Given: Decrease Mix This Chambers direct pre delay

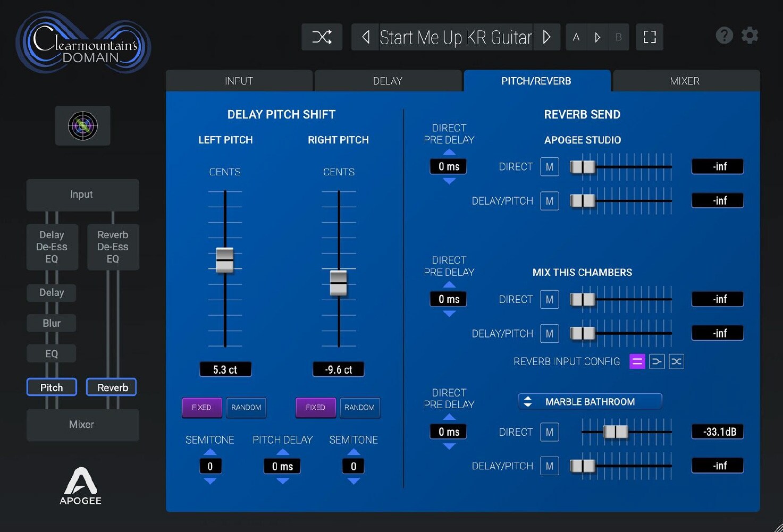Looking at the screenshot, I should click(449, 314).
